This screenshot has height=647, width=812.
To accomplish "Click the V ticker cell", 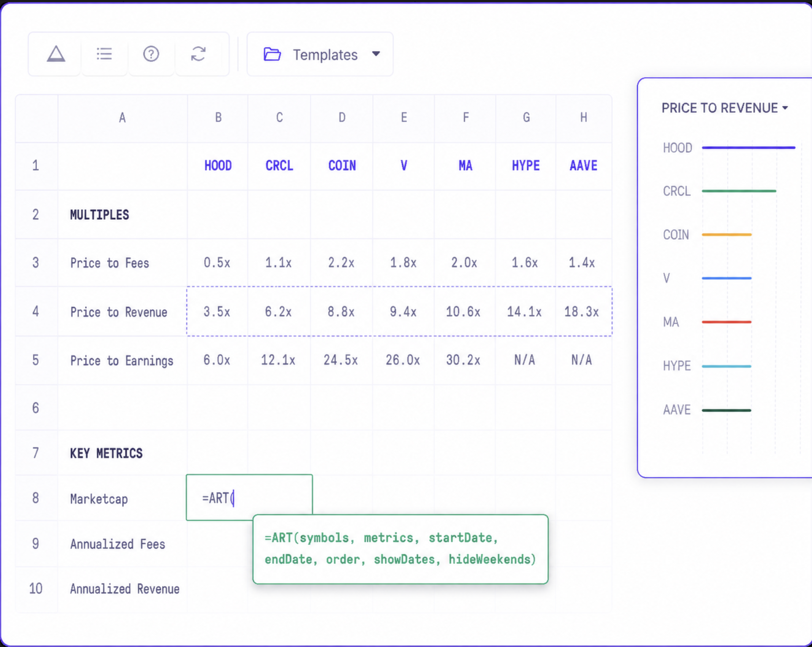I will pyautogui.click(x=404, y=166).
